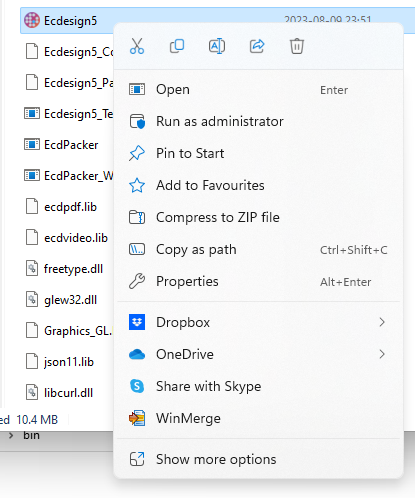Select the libcurl.dll file

coord(68,393)
